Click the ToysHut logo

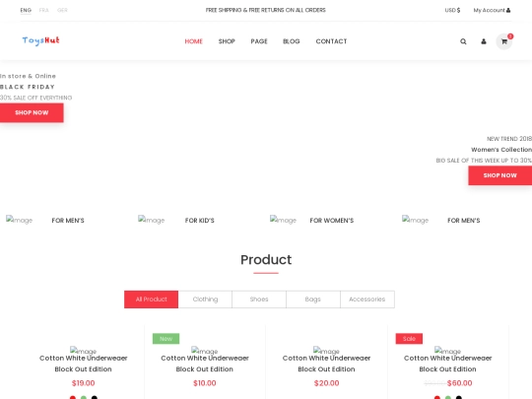coord(40,40)
